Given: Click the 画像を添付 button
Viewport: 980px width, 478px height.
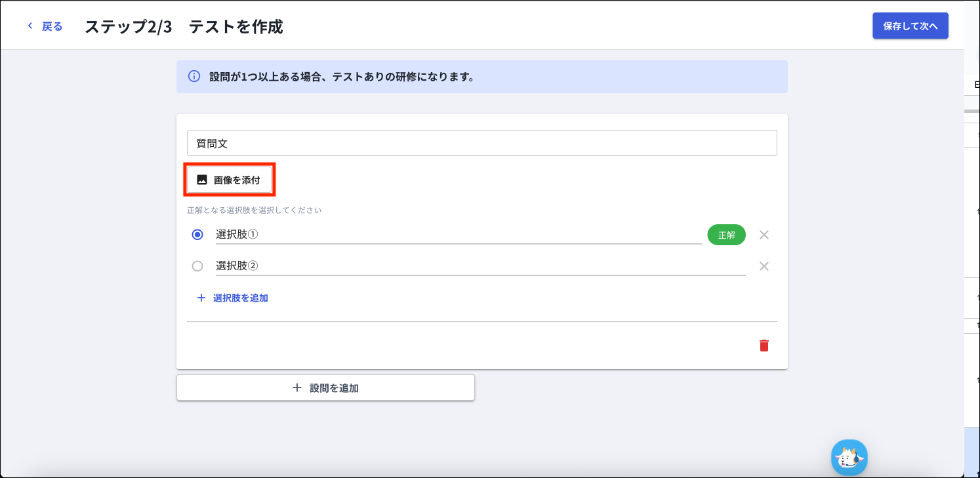Looking at the screenshot, I should click(x=229, y=180).
